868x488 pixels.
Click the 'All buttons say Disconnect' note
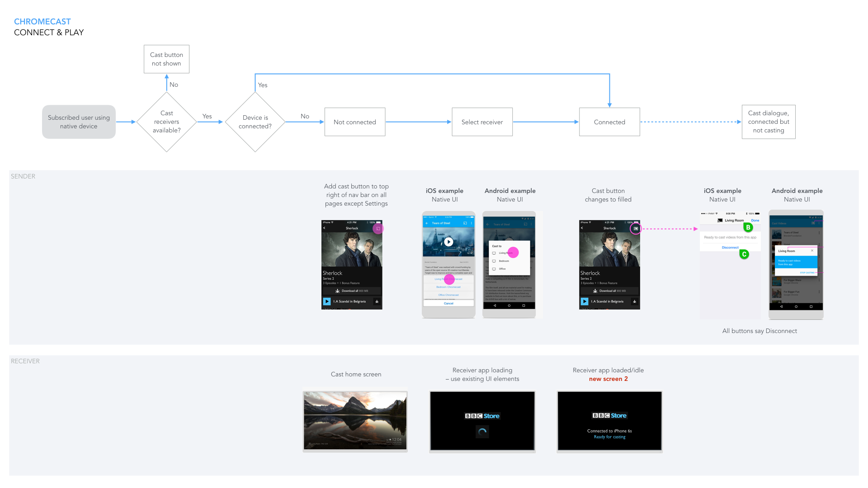tap(759, 331)
